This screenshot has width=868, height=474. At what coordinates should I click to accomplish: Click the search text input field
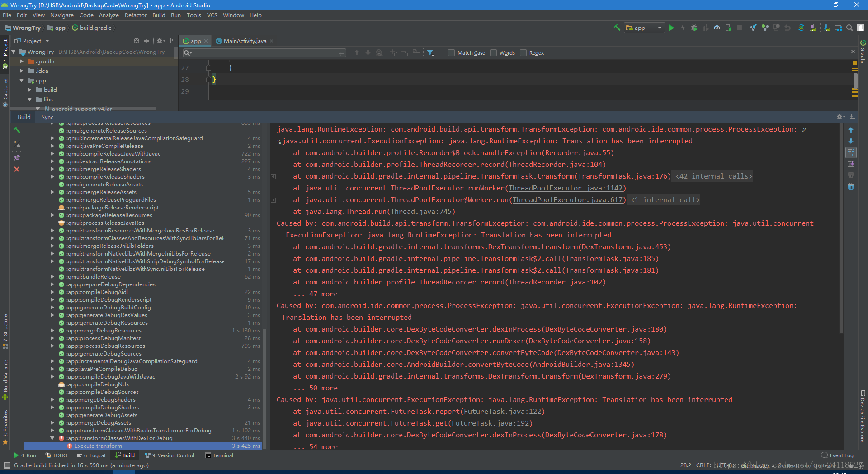click(264, 53)
